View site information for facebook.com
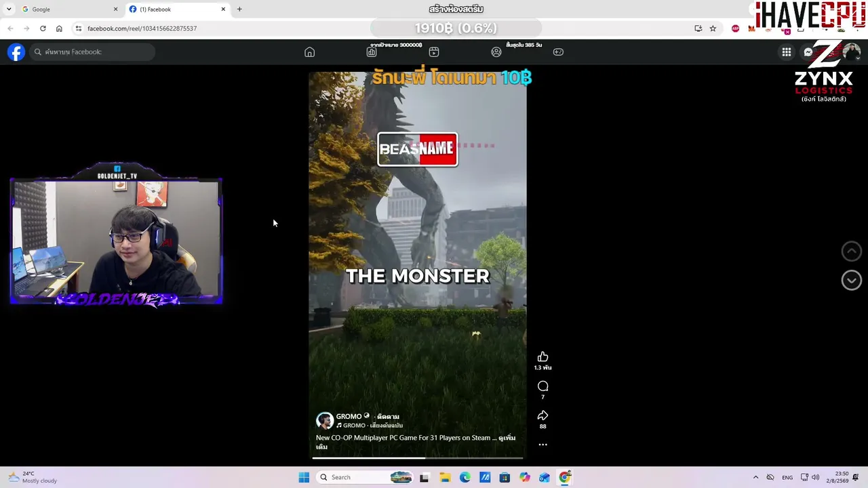Image resolution: width=868 pixels, height=488 pixels. coord(79,28)
